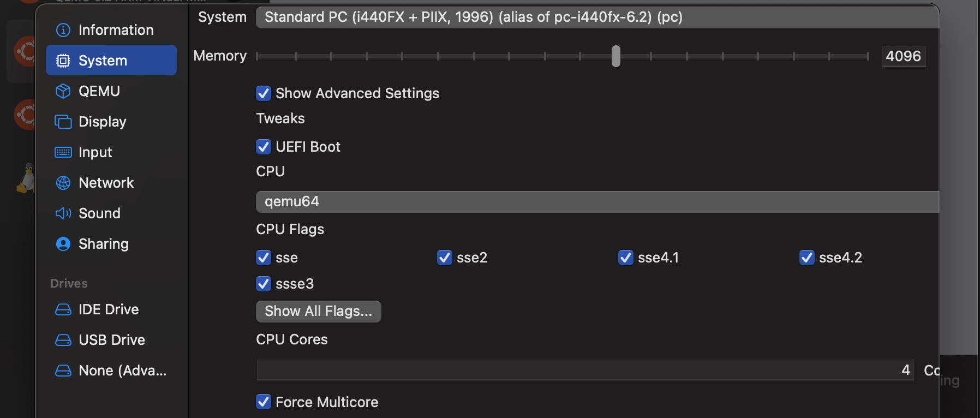The width and height of the screenshot is (980, 418).
Task: Click the Show All Flags button
Action: tap(319, 312)
